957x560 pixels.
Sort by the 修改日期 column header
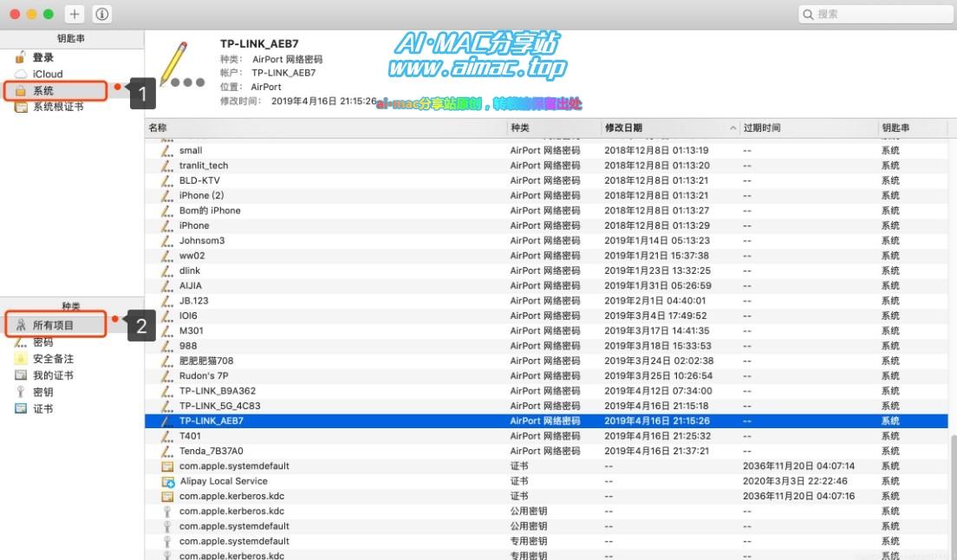pyautogui.click(x=669, y=127)
